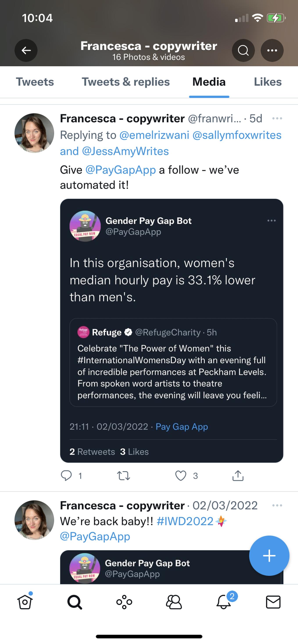This screenshot has height=644, width=298.
Task: Switch to Tweets & replies tab
Action: [x=126, y=82]
